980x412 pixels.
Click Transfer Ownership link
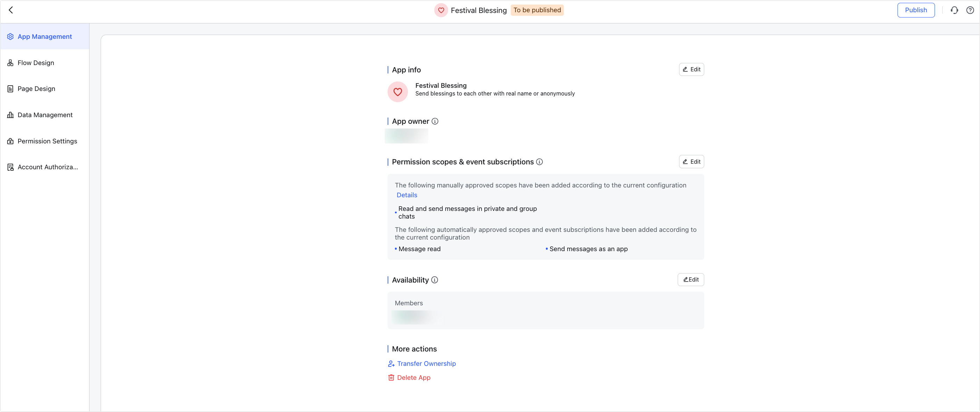pos(426,364)
